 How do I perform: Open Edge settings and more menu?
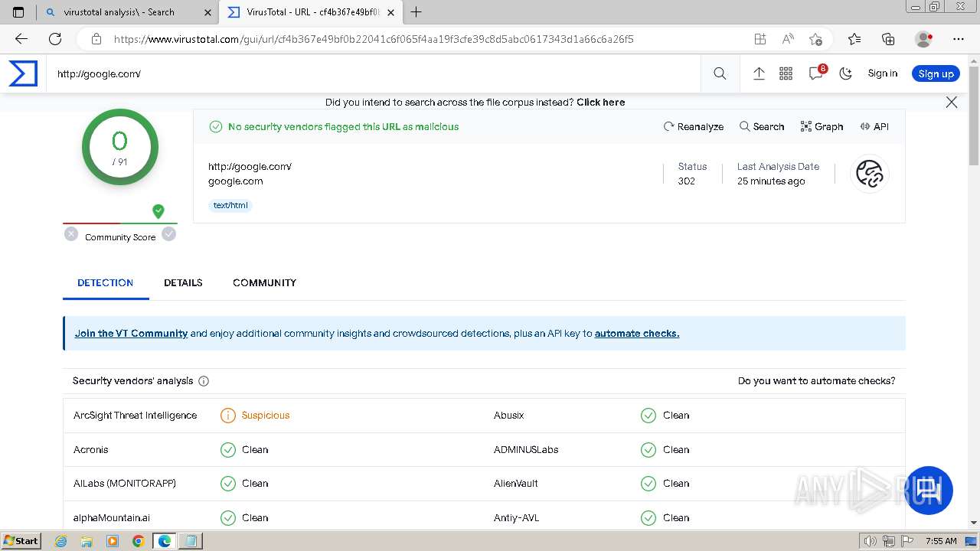point(959,39)
